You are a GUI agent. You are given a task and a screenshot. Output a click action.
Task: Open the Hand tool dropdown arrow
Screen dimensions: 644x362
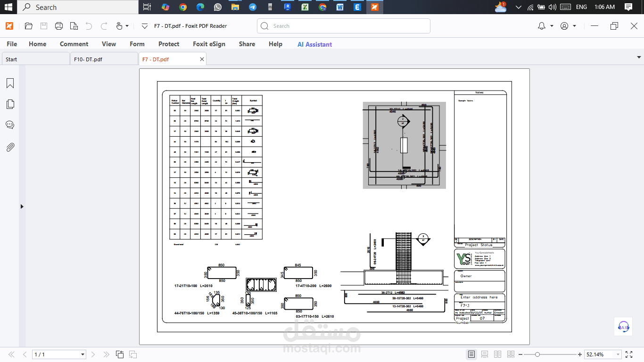click(x=127, y=26)
